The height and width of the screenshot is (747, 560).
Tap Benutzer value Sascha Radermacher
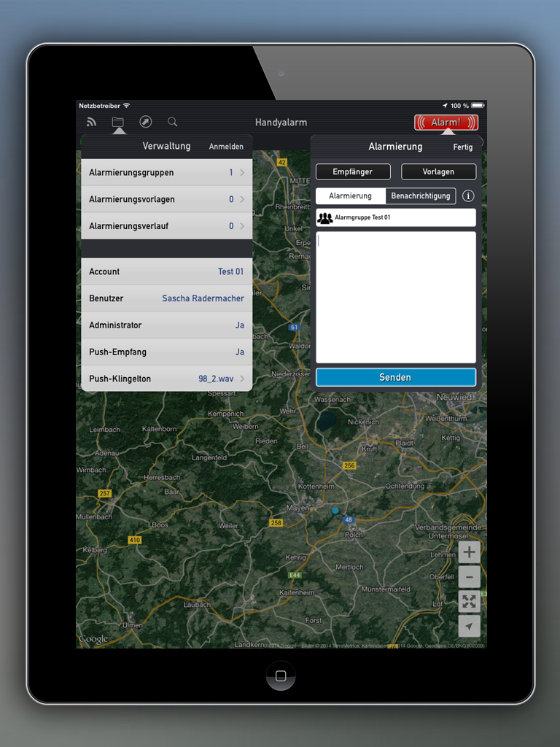(203, 298)
